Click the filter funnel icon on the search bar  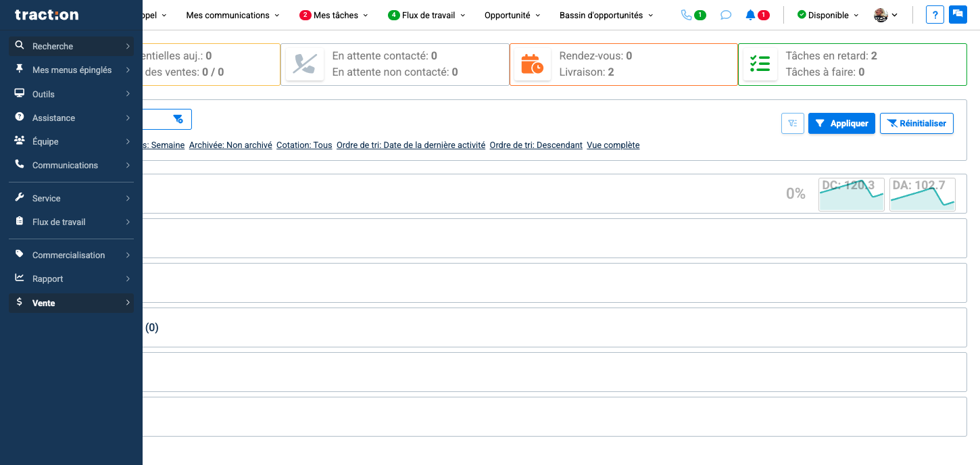178,119
